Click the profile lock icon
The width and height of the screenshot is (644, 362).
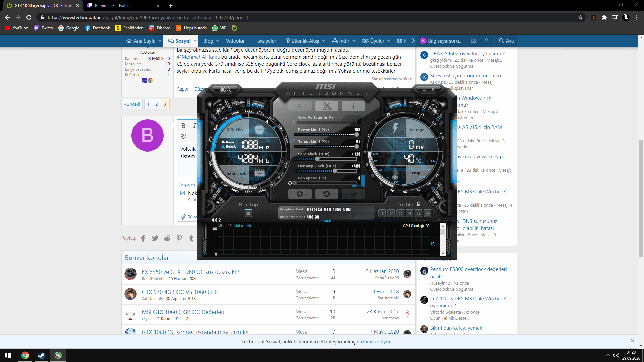418,204
